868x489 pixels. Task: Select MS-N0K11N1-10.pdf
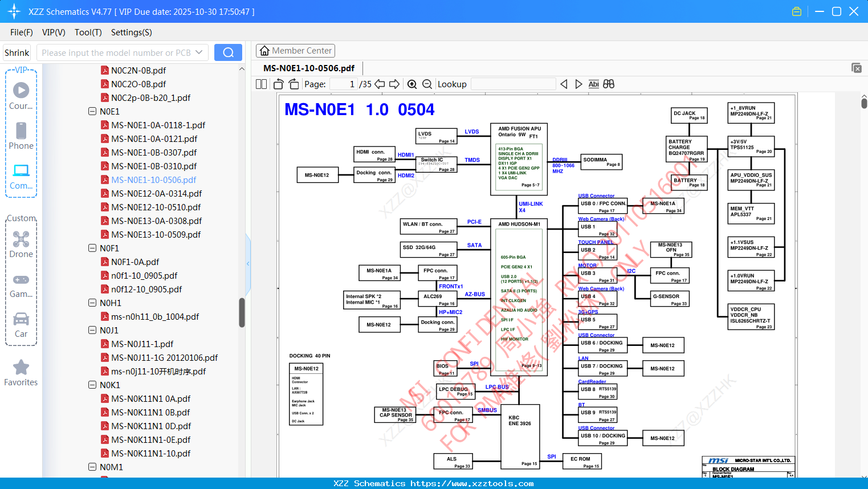(x=150, y=453)
